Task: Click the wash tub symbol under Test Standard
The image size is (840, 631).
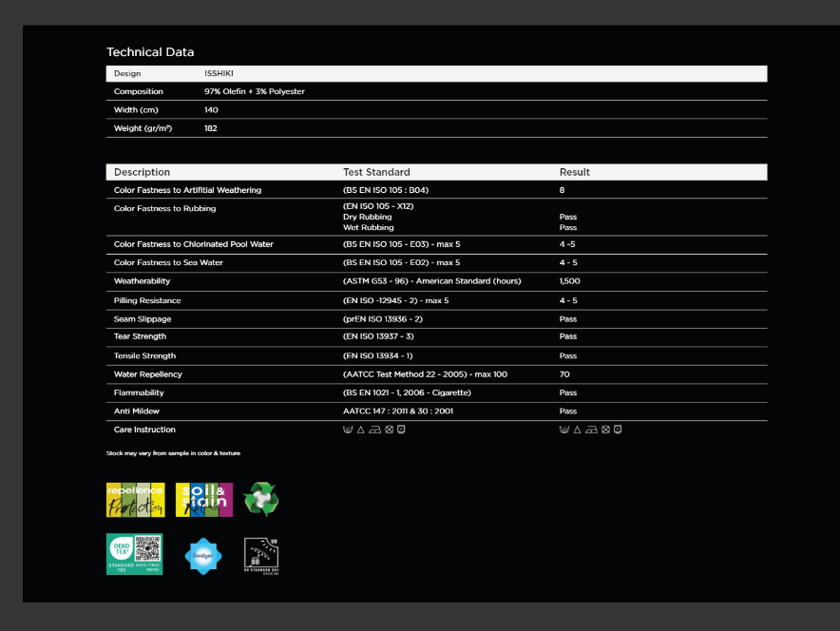Action: click(x=348, y=430)
